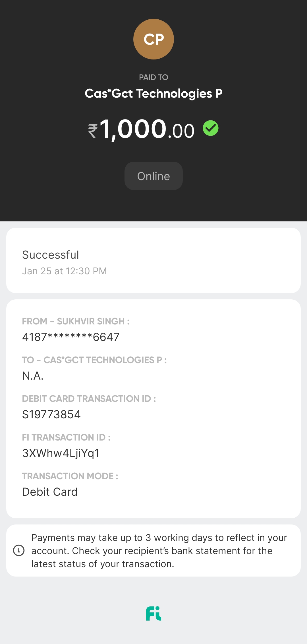This screenshot has height=644, width=307.
Task: Tap the rupee symbol before the amount
Action: coord(93,131)
